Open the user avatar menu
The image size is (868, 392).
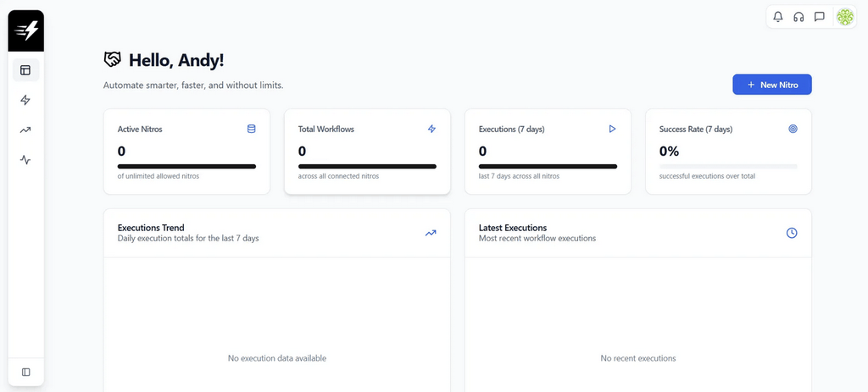[844, 16]
